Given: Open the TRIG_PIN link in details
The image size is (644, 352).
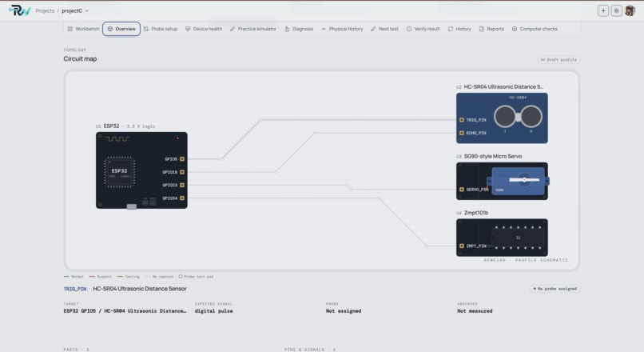Looking at the screenshot, I should [x=75, y=289].
